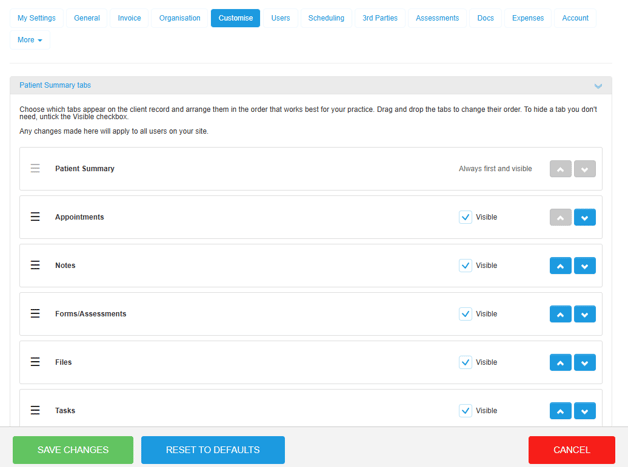Toggle the Visible checkbox for Tasks
Screen dimensions: 628x467
[x=465, y=411]
